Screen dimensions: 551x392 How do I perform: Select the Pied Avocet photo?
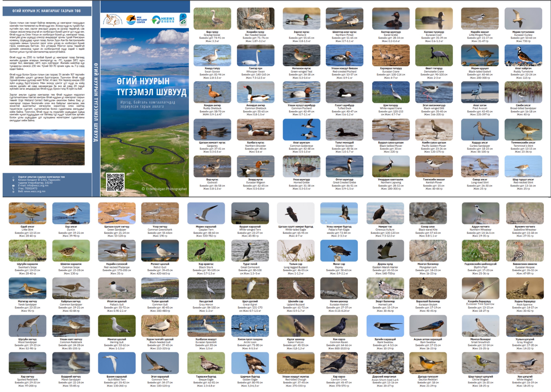coord(480,92)
